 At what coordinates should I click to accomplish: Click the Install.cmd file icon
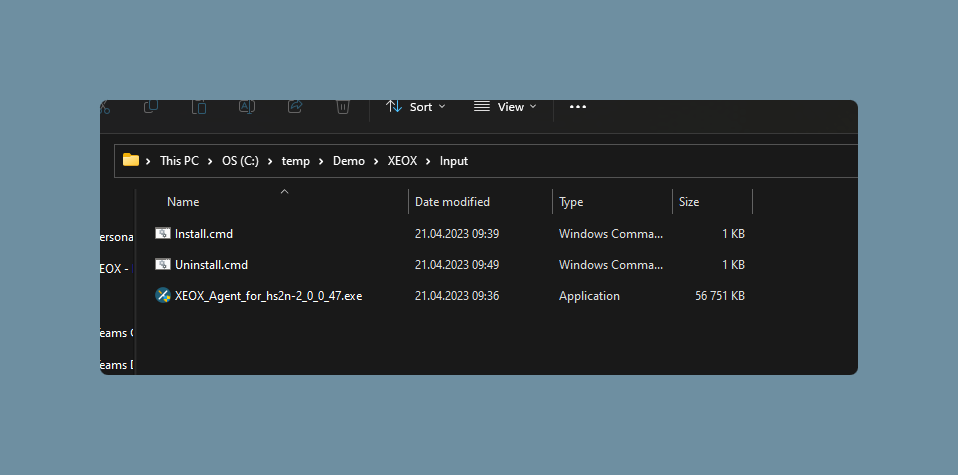[163, 234]
